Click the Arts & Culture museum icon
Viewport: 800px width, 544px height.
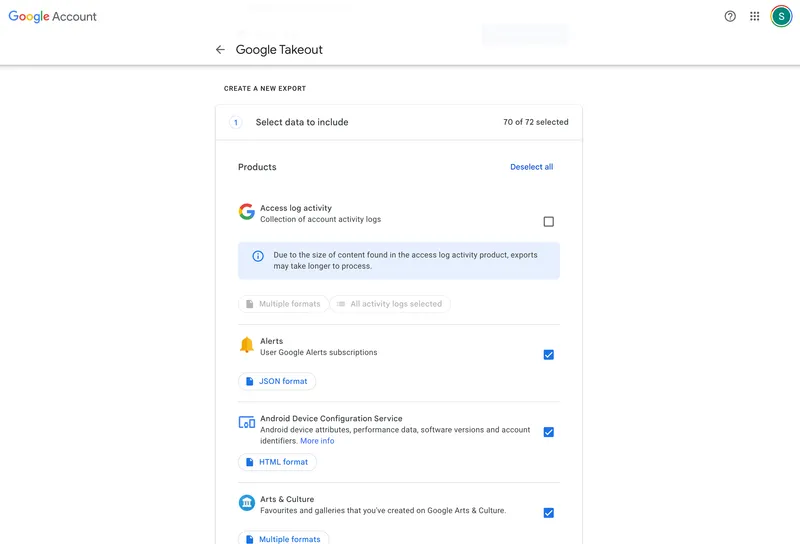tap(247, 503)
